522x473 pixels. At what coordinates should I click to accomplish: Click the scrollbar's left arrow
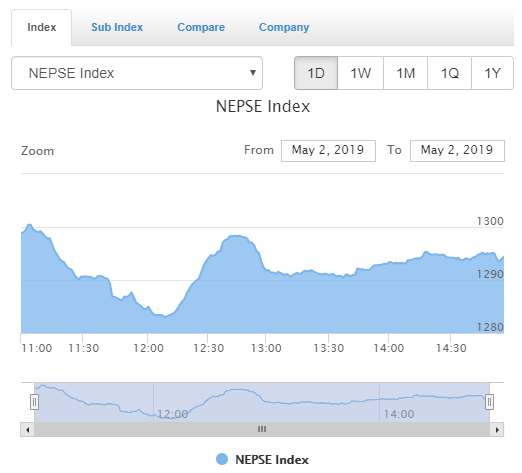tap(27, 430)
